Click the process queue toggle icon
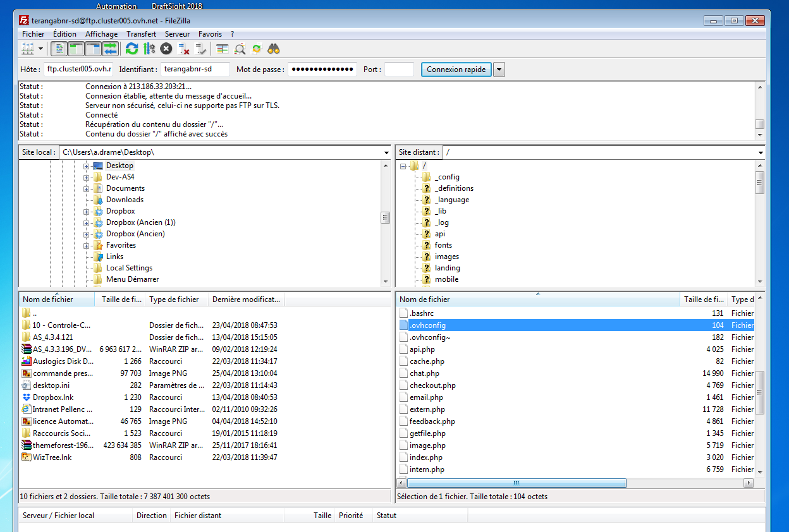The height and width of the screenshot is (532, 789). click(149, 49)
